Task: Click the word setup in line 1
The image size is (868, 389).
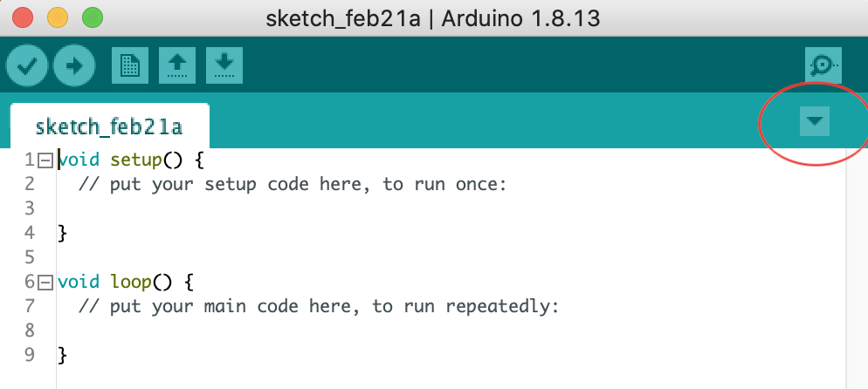Action: (135, 160)
